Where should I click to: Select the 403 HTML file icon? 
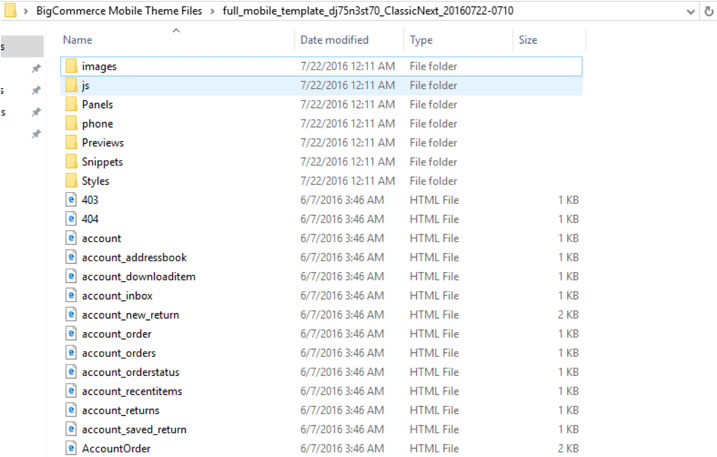[71, 200]
